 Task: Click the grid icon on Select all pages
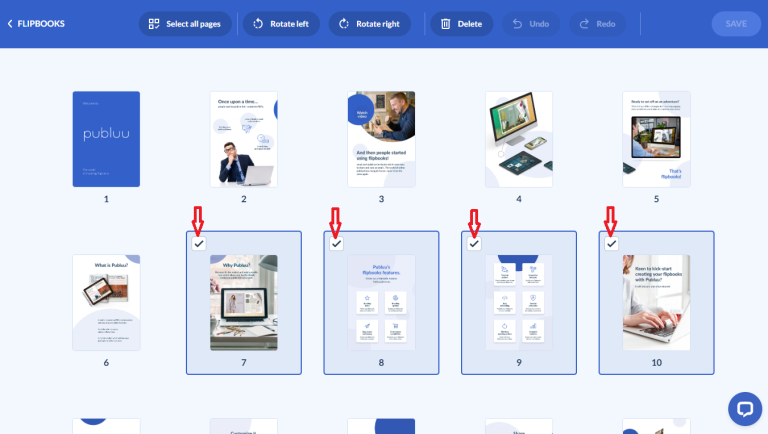[x=154, y=24]
